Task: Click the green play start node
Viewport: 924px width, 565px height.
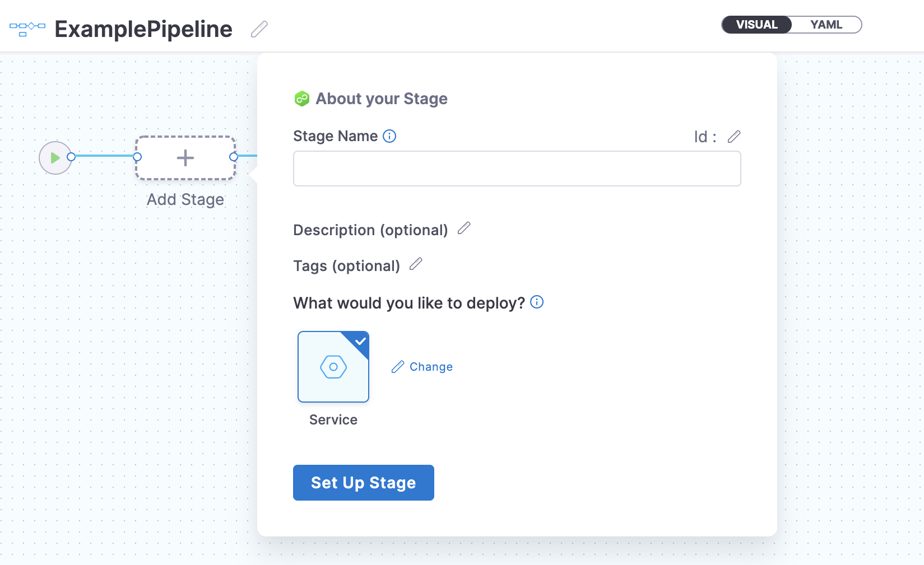Action: pos(55,158)
